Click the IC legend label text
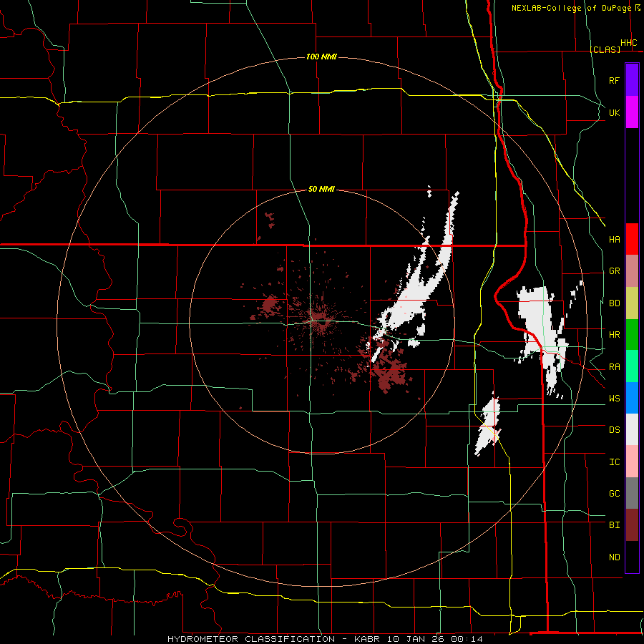 click(x=614, y=462)
